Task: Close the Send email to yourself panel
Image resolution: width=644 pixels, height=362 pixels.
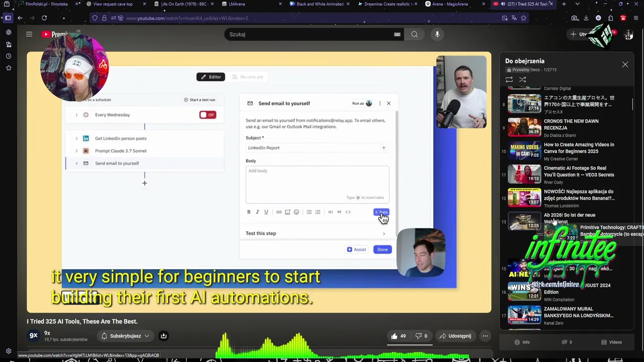Action: [388, 104]
